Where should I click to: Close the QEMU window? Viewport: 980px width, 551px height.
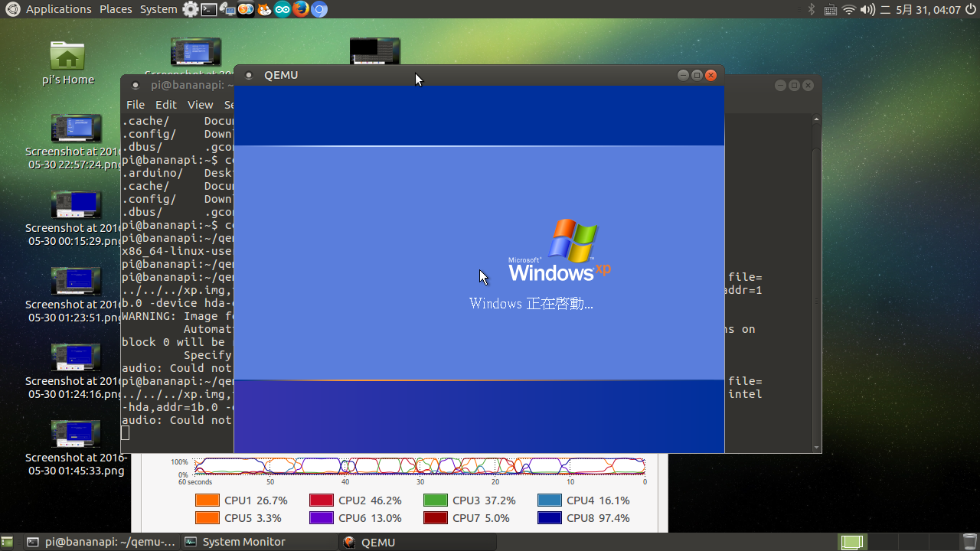coord(710,75)
